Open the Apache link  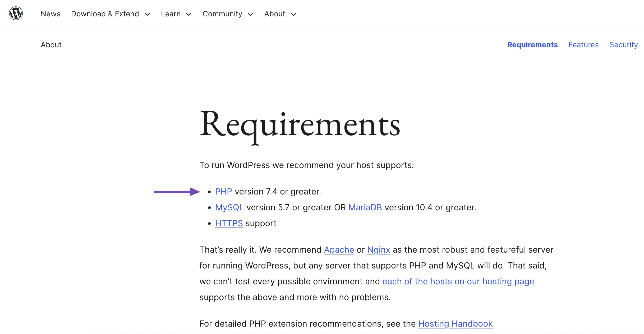click(x=339, y=250)
